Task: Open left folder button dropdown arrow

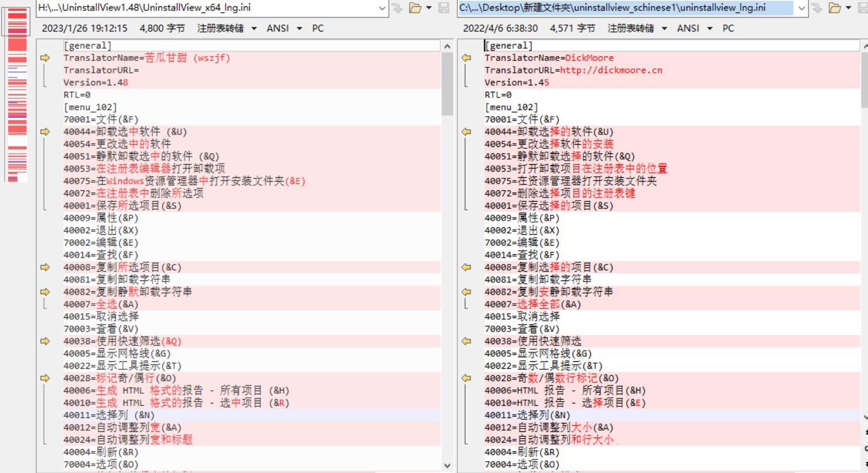Action: click(429, 8)
